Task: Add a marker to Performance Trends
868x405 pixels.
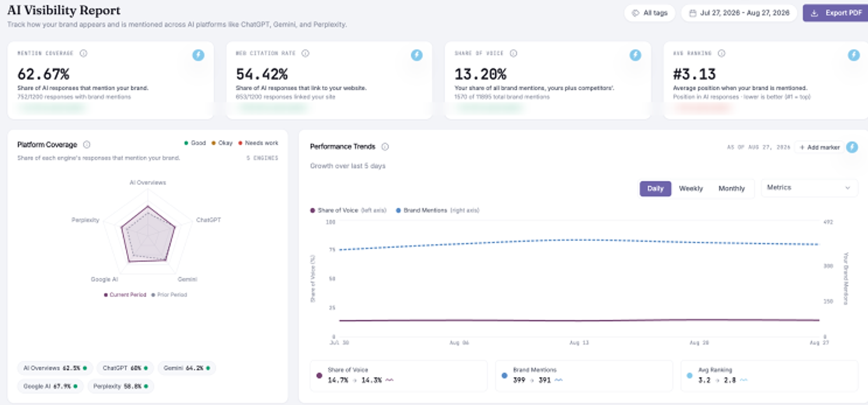Action: pyautogui.click(x=820, y=148)
